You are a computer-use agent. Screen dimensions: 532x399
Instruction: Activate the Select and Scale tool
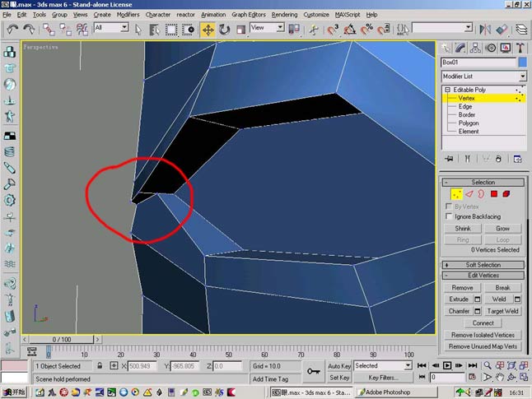coord(240,30)
